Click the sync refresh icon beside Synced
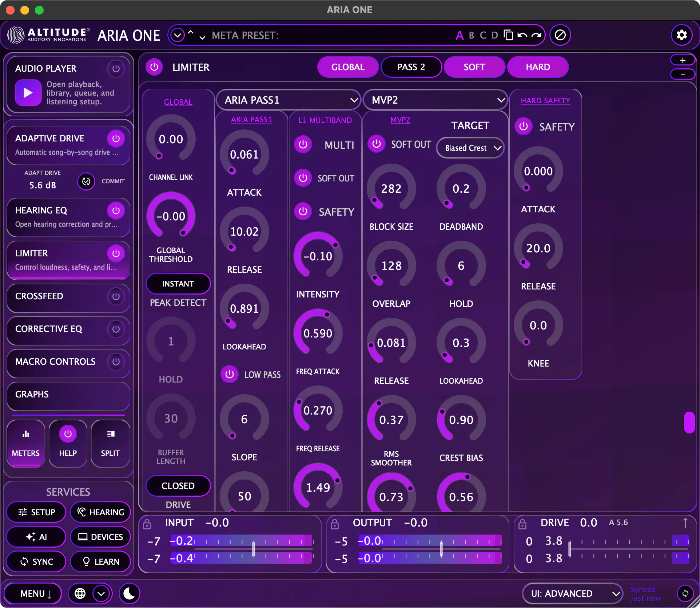Viewport: 700px width, 608px height. [x=685, y=593]
